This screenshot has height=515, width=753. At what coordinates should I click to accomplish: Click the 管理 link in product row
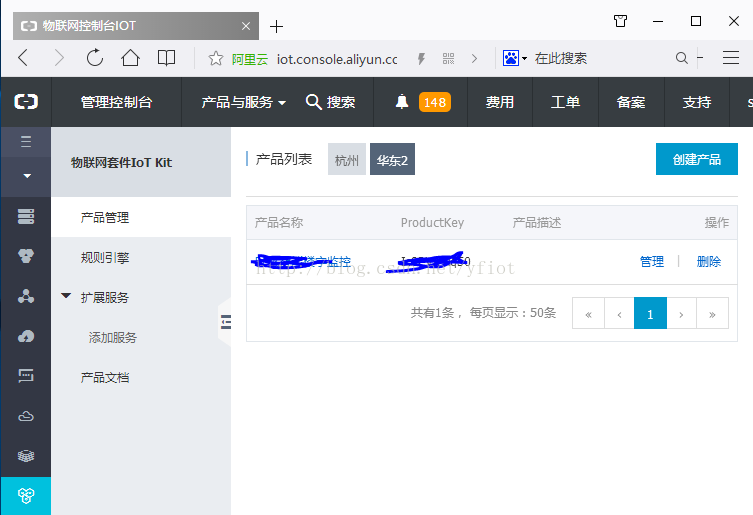[x=652, y=262]
